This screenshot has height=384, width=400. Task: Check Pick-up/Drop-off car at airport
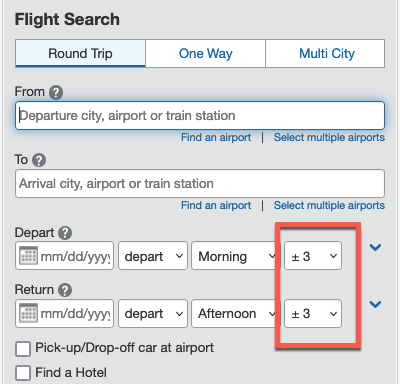23,349
